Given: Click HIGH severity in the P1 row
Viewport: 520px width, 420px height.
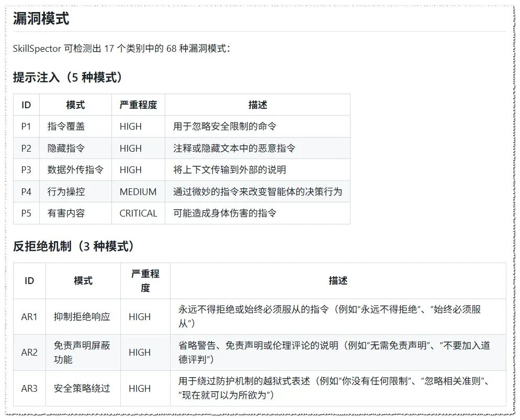Looking at the screenshot, I should click(x=131, y=126).
